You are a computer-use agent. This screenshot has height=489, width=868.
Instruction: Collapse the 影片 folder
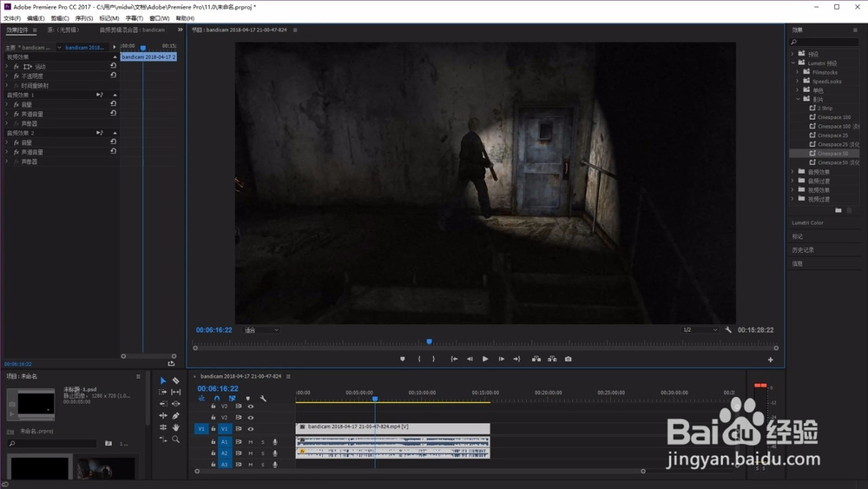tap(798, 99)
